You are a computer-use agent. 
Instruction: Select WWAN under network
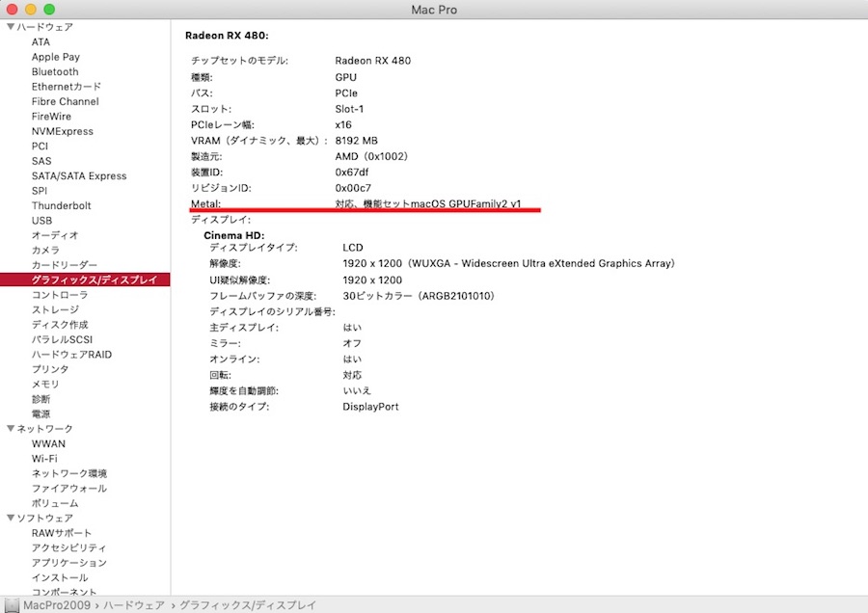click(48, 443)
